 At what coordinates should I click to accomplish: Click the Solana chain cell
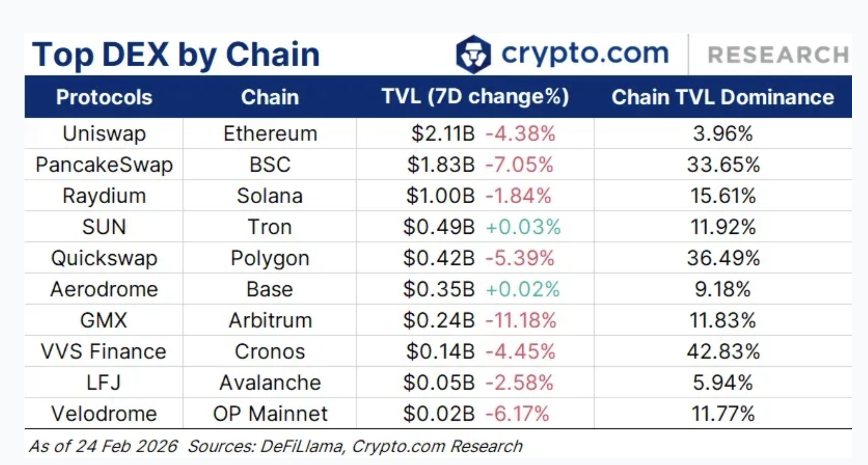(270, 196)
